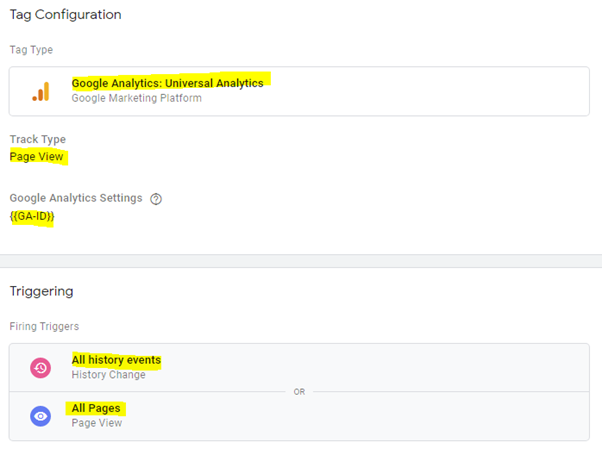Click the History Change trigger type text

[x=109, y=375]
